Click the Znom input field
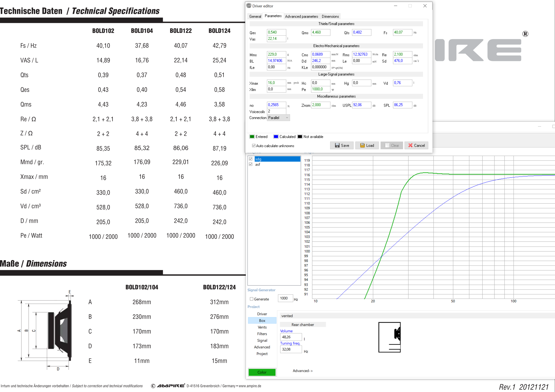 320,105
